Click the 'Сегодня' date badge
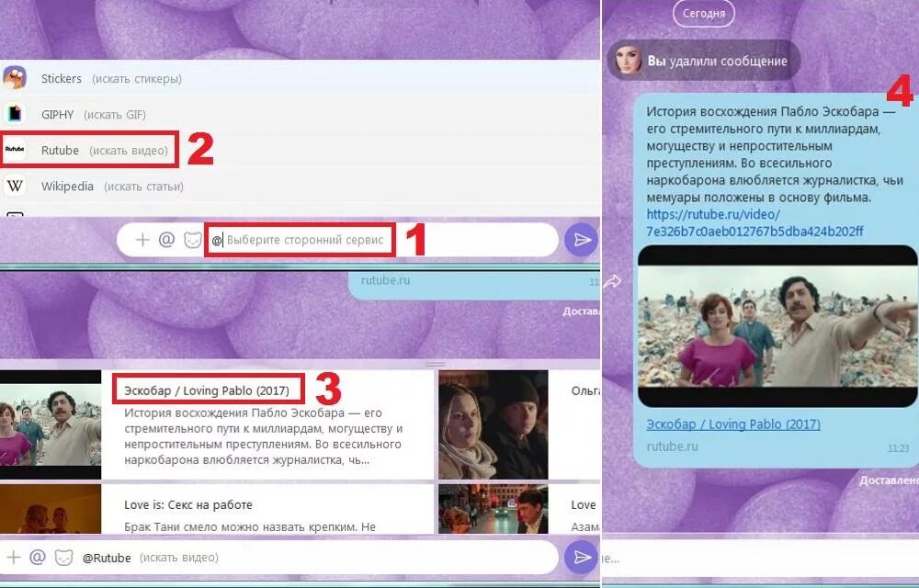919x588 pixels. tap(704, 13)
